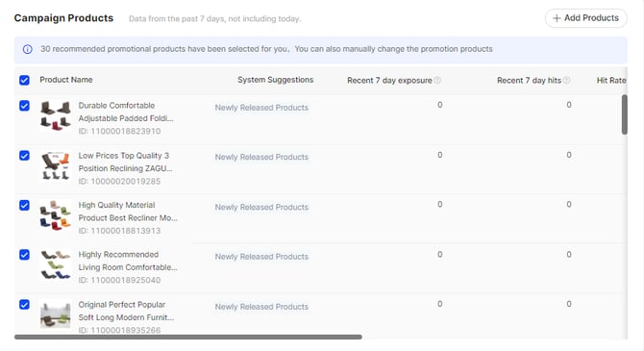The image size is (644, 351).
Task: Click the plus icon on Add Products
Action: coord(557,18)
